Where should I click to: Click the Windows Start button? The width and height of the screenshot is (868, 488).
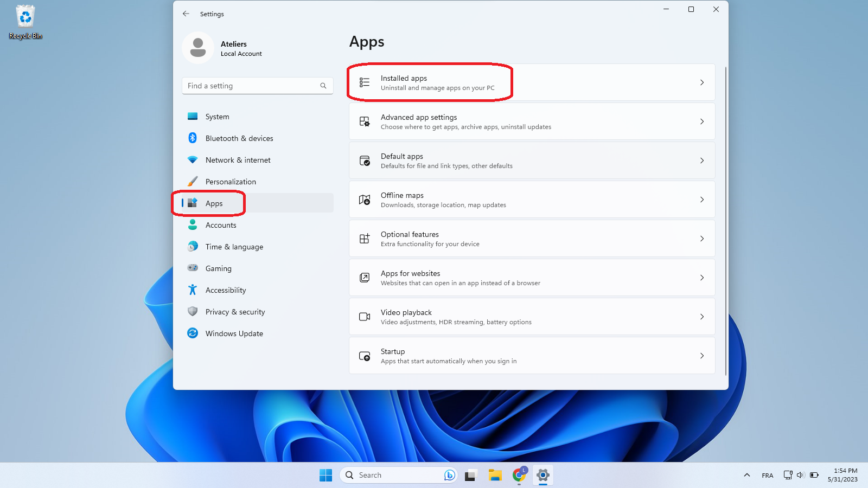click(325, 475)
